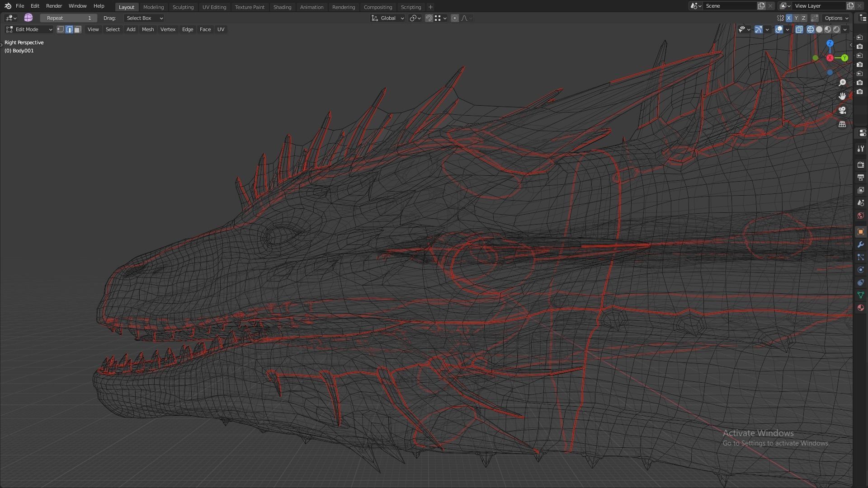
Task: Click the Blender logo menu icon
Action: click(8, 6)
